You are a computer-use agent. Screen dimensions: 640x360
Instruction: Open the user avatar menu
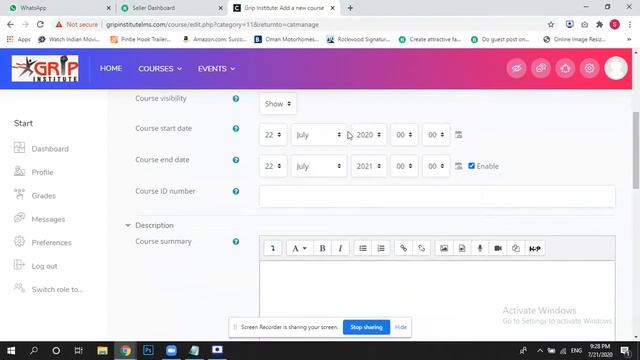click(x=616, y=68)
